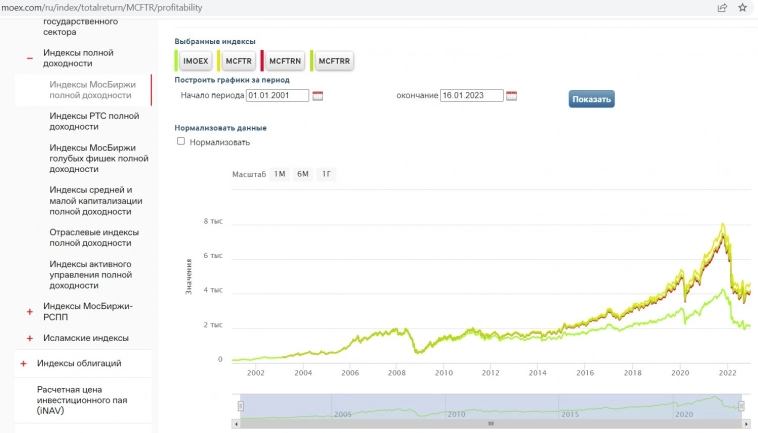This screenshot has height=433, width=758.
Task: Open Отраслевые индексы полной доходности
Action: (x=94, y=237)
